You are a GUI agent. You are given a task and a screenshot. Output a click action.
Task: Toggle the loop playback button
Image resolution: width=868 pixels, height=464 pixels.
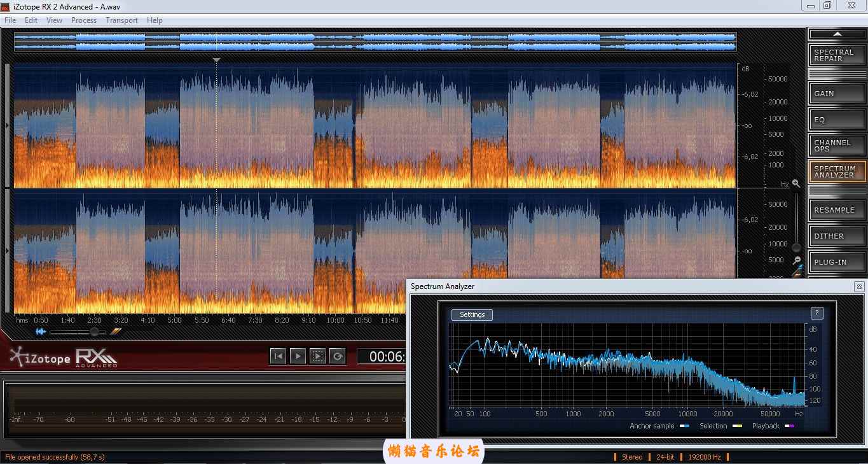pos(338,356)
